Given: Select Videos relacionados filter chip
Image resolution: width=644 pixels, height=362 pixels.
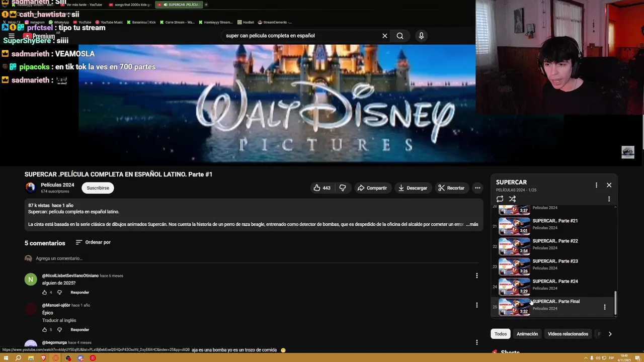Looking at the screenshot, I should point(568,334).
